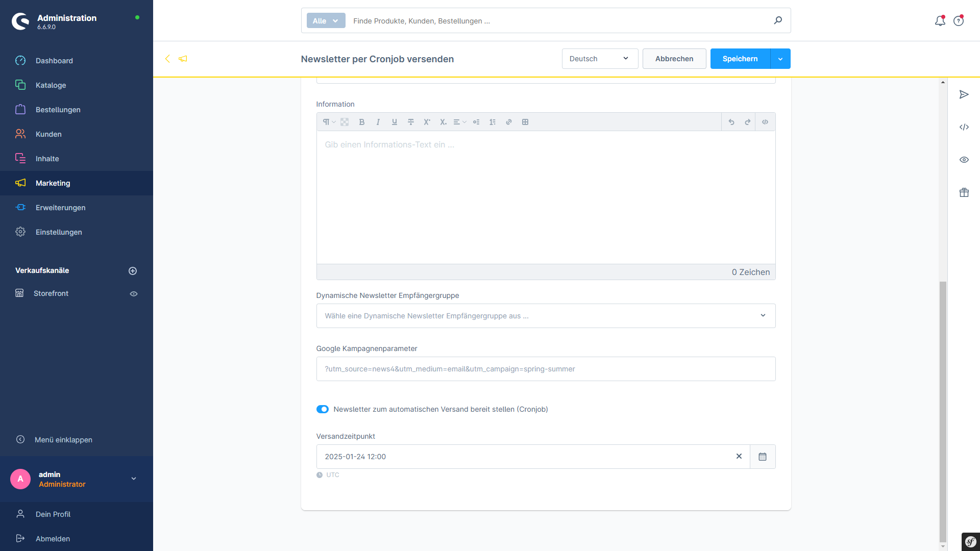Switch the editor to code view
This screenshot has height=551, width=980.
(x=765, y=122)
